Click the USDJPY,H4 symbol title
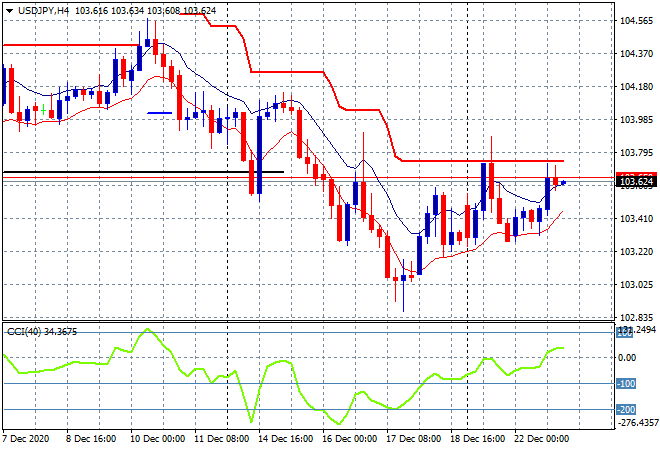The width and height of the screenshot is (660, 450). tap(43, 11)
